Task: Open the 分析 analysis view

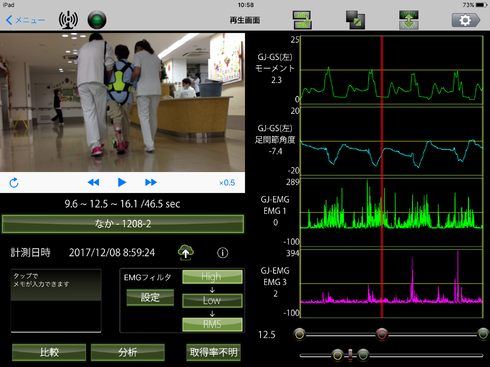Action: click(x=128, y=352)
